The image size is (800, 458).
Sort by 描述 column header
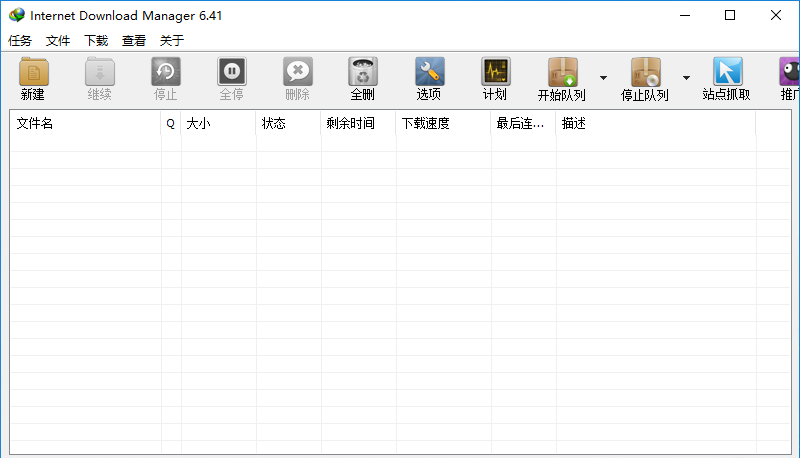pos(656,123)
